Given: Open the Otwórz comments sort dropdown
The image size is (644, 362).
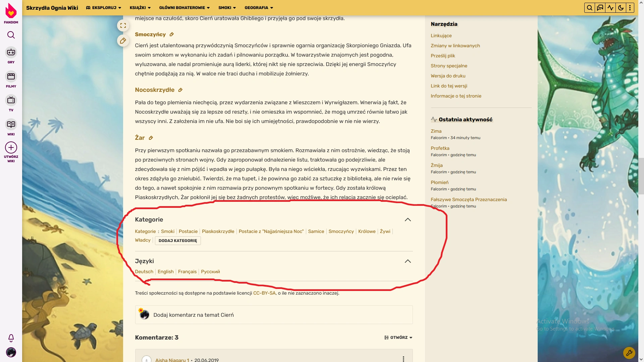Looking at the screenshot, I should tap(398, 338).
